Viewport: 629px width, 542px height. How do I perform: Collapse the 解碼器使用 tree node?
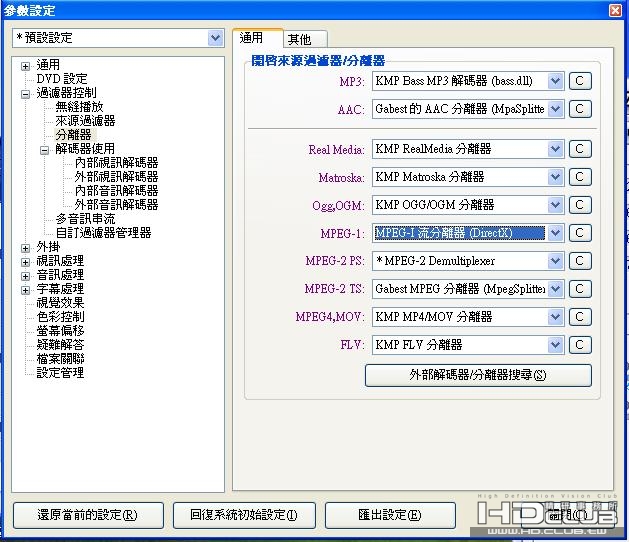click(45, 150)
